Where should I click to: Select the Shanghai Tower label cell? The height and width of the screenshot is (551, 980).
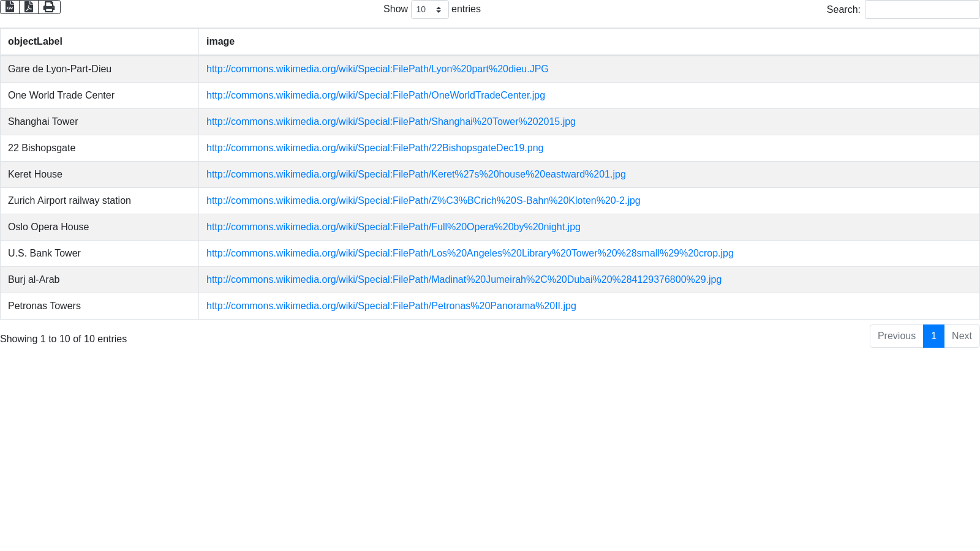pyautogui.click(x=99, y=122)
